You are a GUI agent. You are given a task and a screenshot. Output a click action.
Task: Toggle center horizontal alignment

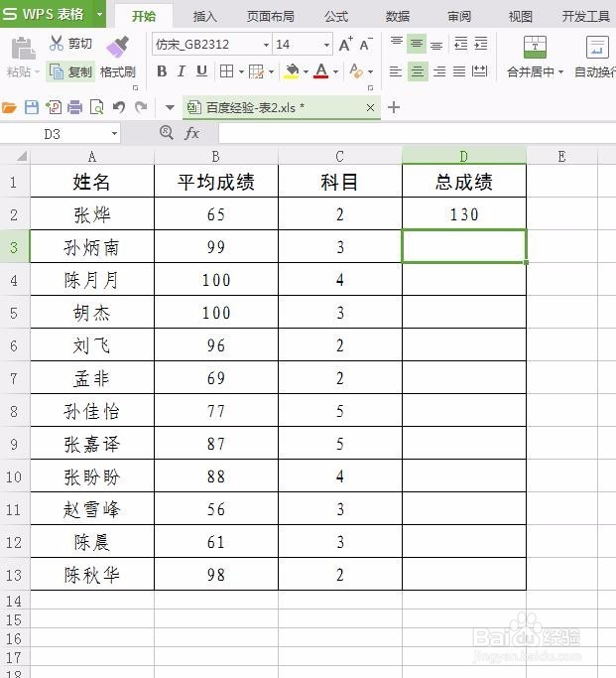pyautogui.click(x=418, y=71)
